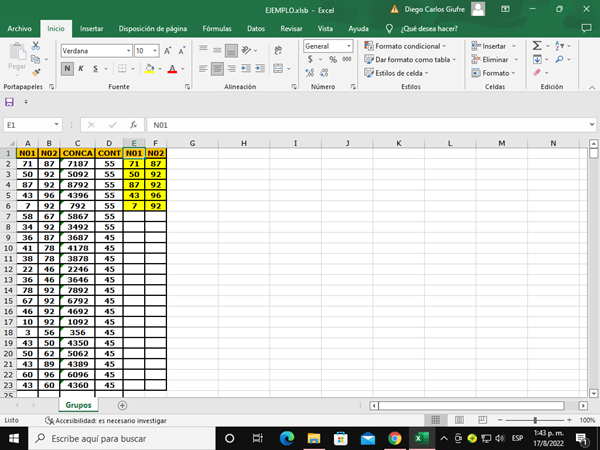Click the font color A icon

(171, 69)
